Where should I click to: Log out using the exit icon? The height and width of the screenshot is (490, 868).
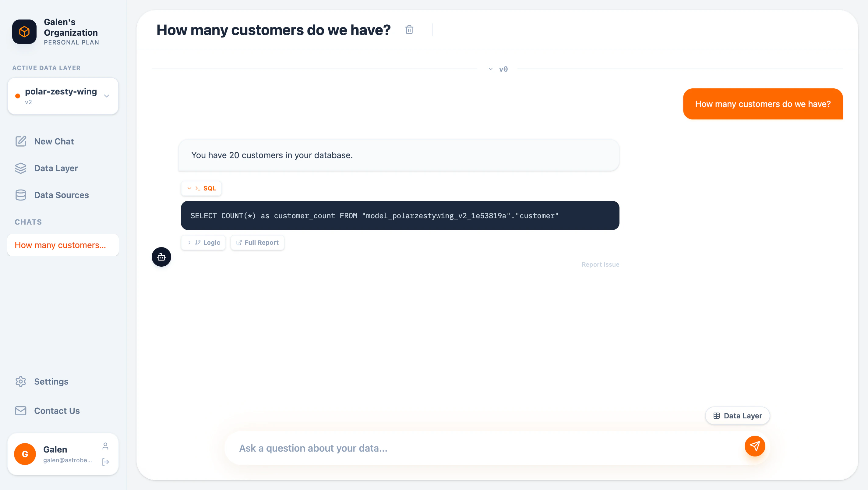(x=105, y=462)
